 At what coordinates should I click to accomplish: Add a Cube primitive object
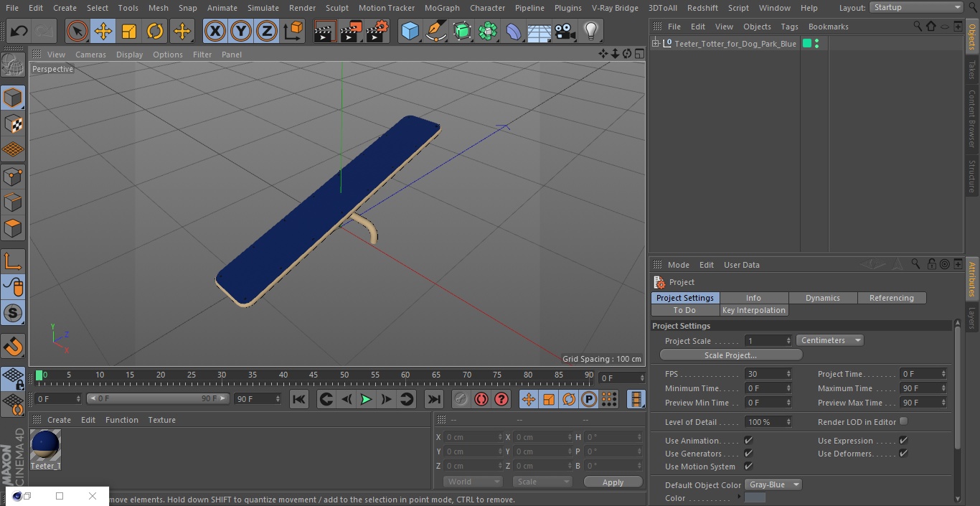tap(410, 31)
